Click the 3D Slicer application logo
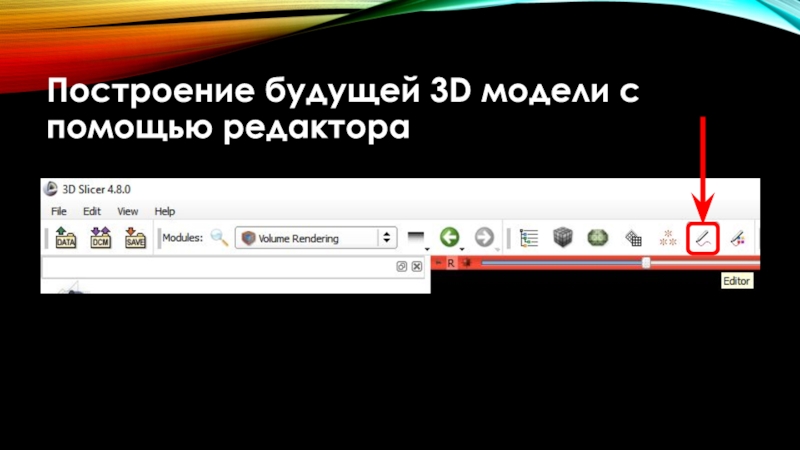The width and height of the screenshot is (800, 450). tap(51, 189)
